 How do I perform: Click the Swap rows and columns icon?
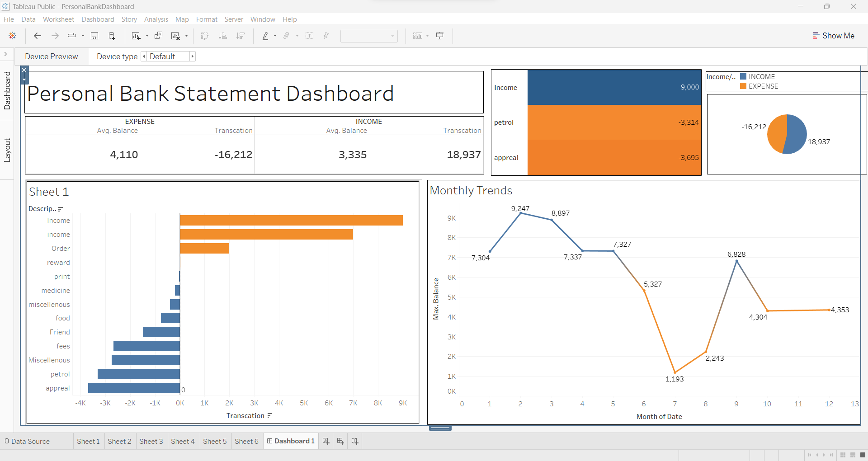205,36
